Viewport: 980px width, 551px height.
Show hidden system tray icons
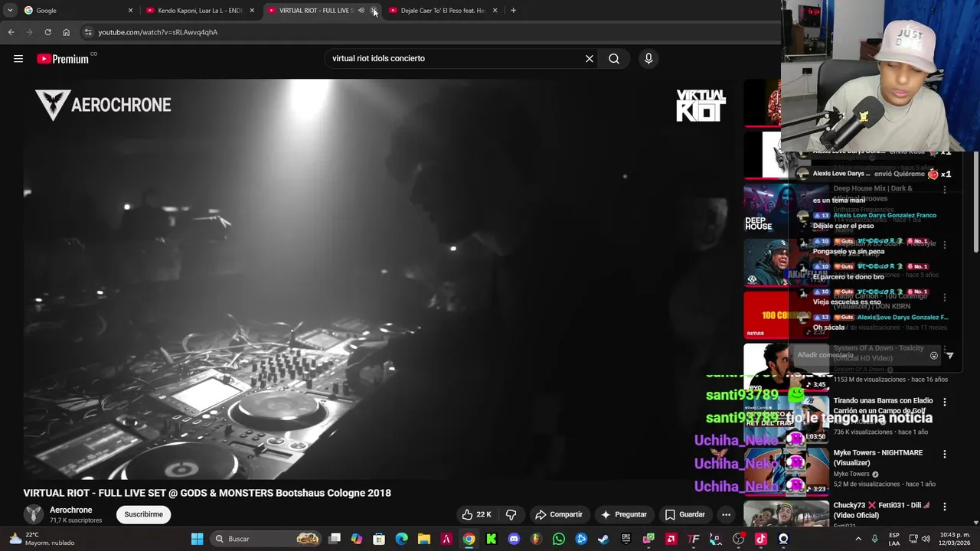(857, 539)
